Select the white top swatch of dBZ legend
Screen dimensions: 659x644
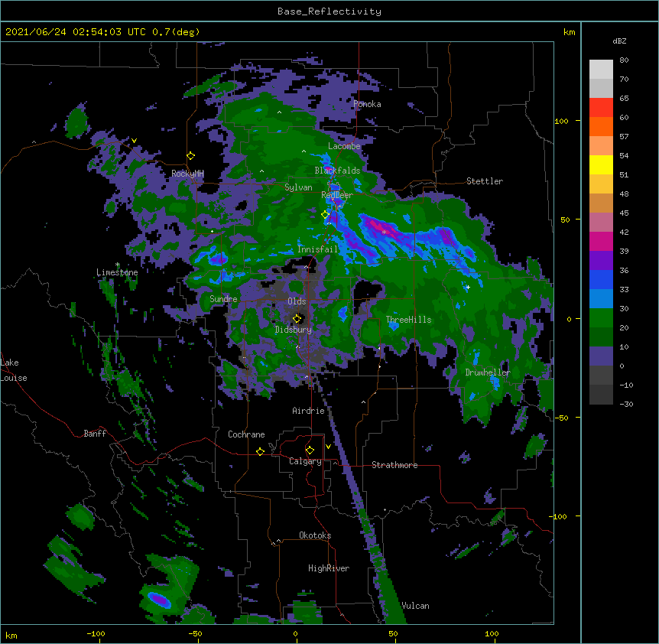(601, 70)
